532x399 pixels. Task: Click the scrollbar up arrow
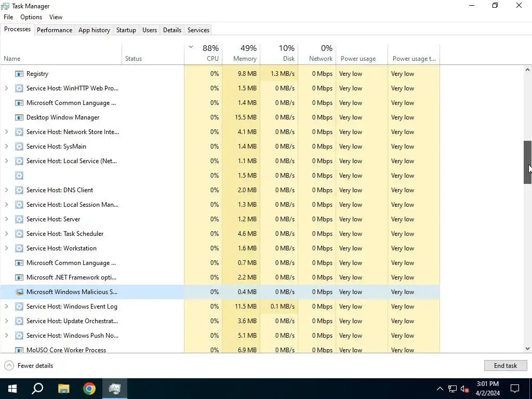[528, 70]
